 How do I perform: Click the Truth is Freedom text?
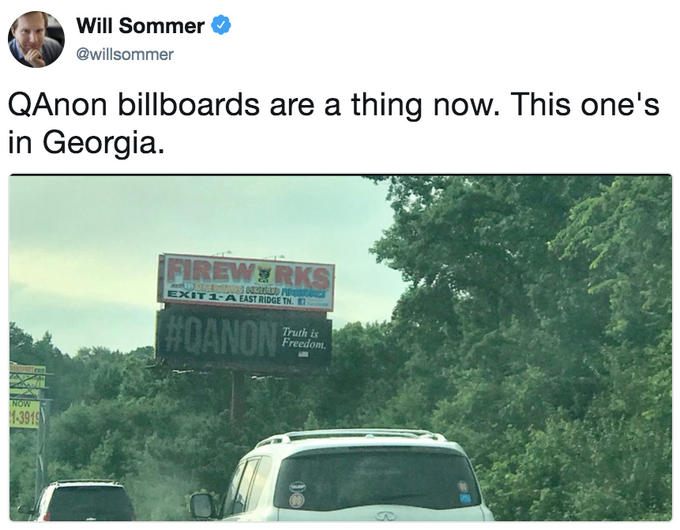[303, 338]
